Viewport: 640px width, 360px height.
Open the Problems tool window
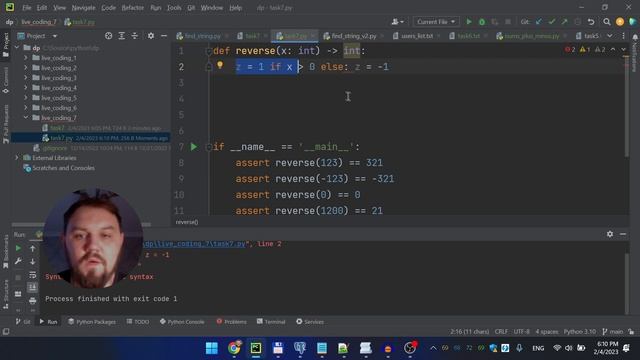[x=231, y=322]
